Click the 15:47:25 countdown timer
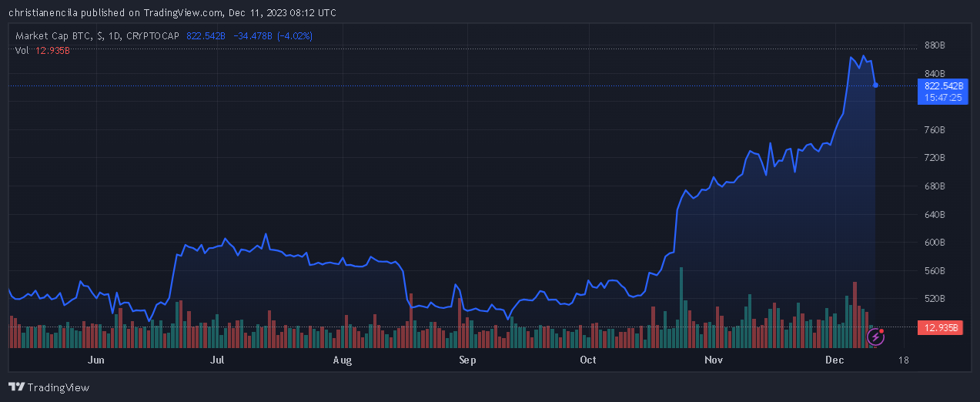Image resolution: width=980 pixels, height=402 pixels. [943, 98]
